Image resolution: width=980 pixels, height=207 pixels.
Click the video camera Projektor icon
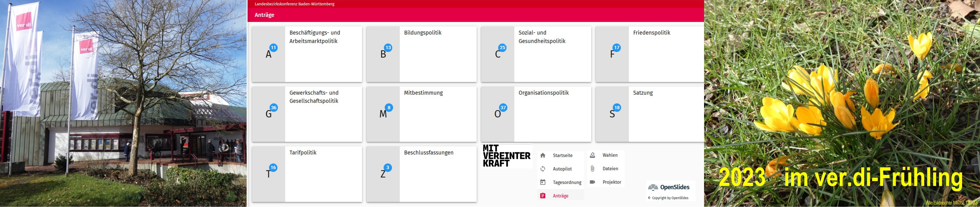(592, 182)
